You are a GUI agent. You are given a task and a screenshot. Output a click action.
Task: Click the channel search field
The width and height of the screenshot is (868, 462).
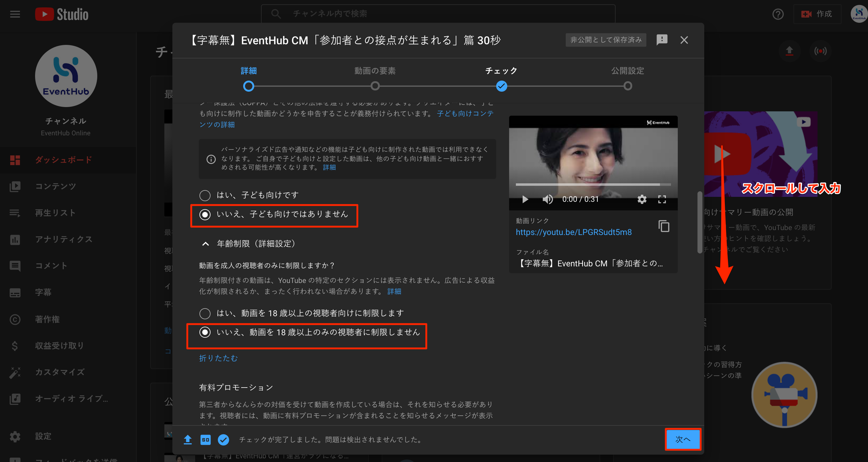coord(438,14)
